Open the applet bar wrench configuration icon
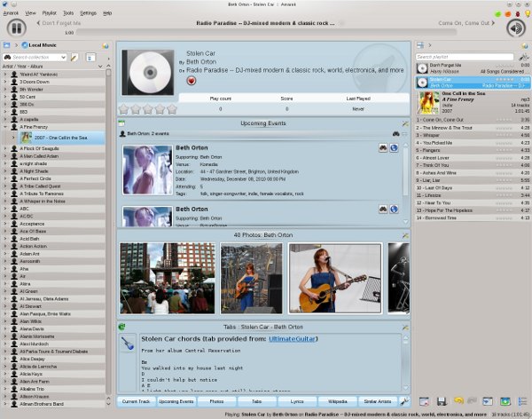532x419 pixels. [x=405, y=402]
